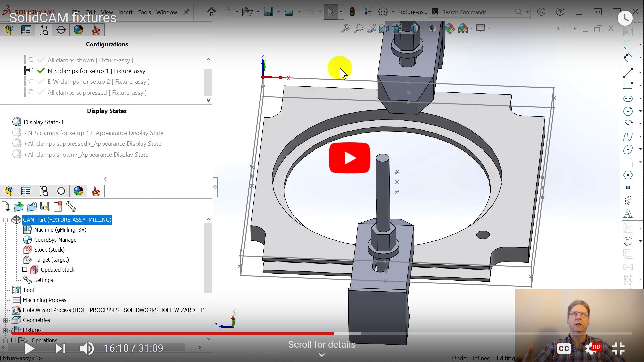
Task: Switch to the top PropertyManager tab
Action: coord(26,30)
